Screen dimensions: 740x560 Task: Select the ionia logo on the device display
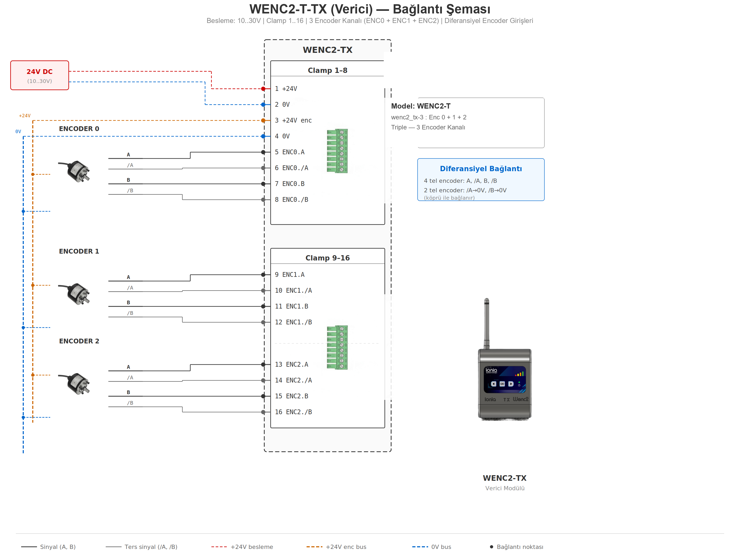point(491,370)
